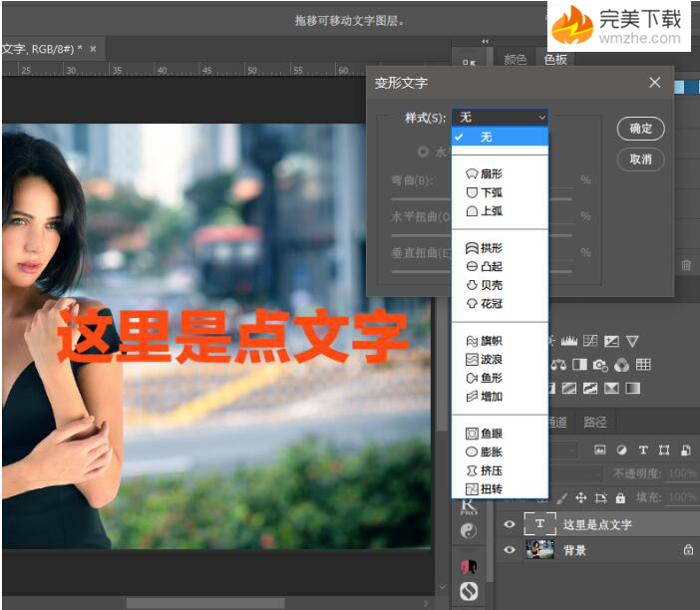
Task: Select 波浪 (Wave) warp style
Action: (x=491, y=359)
